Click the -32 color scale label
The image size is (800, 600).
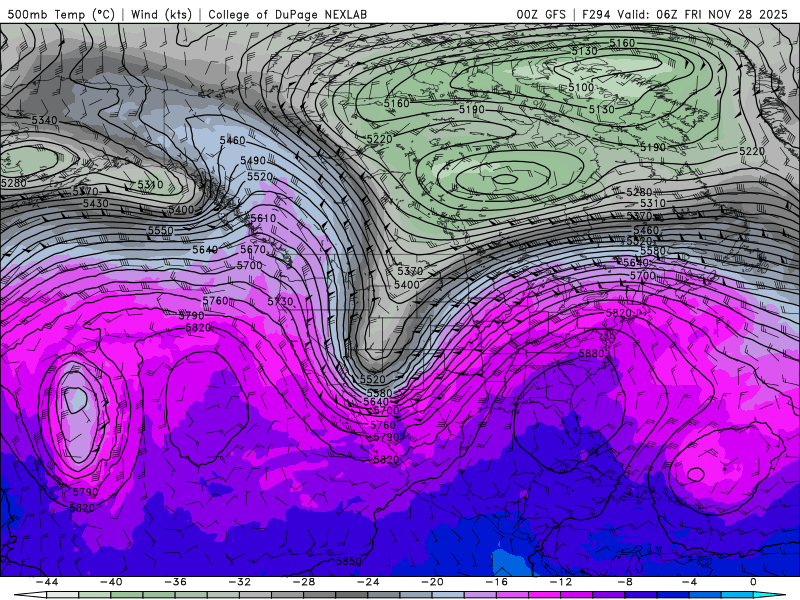[239, 582]
